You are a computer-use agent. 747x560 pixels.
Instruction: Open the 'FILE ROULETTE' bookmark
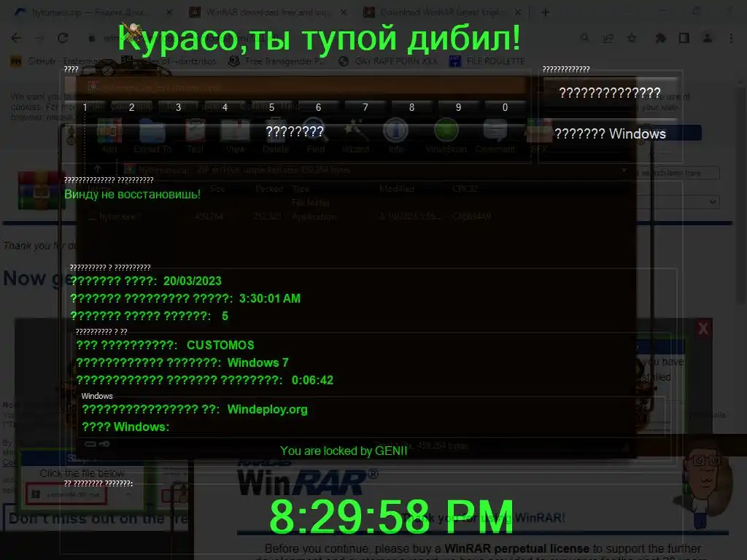pyautogui.click(x=487, y=61)
